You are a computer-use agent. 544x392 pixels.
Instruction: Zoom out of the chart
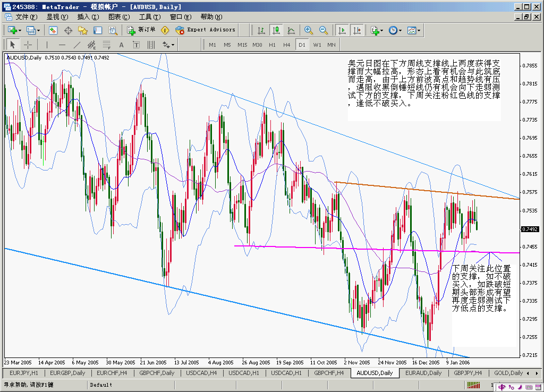324,30
